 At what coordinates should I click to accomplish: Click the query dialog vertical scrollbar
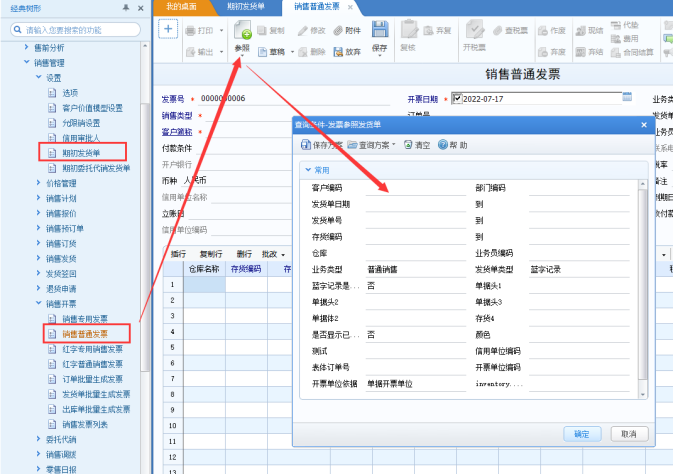click(x=643, y=289)
